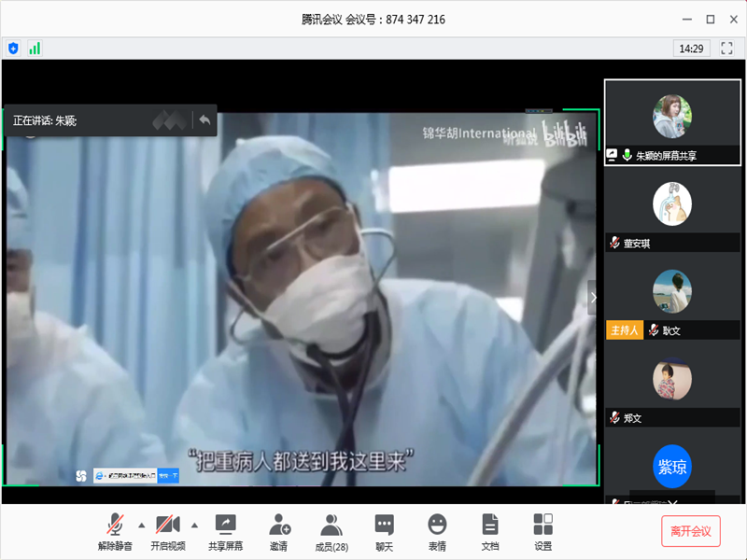Screen dimensions: 747x560
Task: Unmute microphone with 解除静音 button
Action: 115,532
